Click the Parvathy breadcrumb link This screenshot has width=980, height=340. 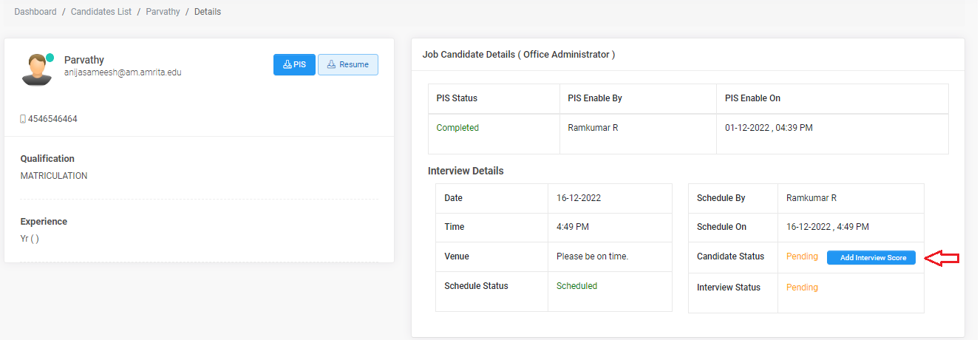pos(163,12)
